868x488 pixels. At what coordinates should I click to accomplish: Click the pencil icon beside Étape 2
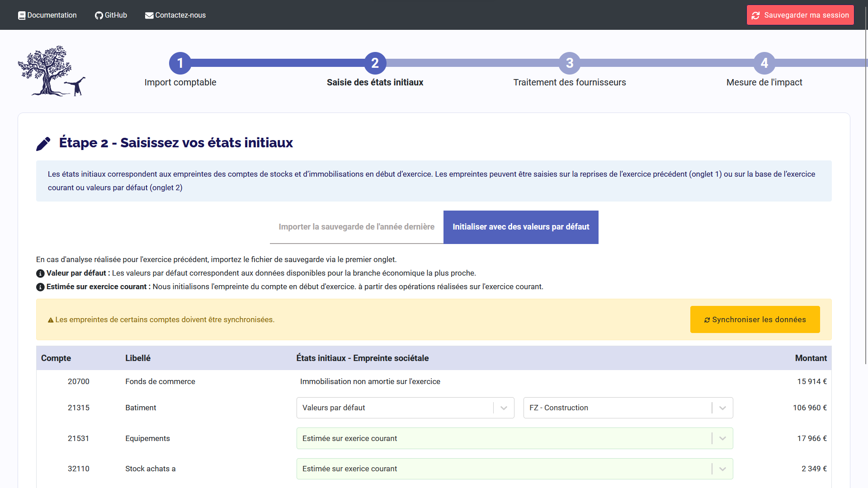point(43,144)
